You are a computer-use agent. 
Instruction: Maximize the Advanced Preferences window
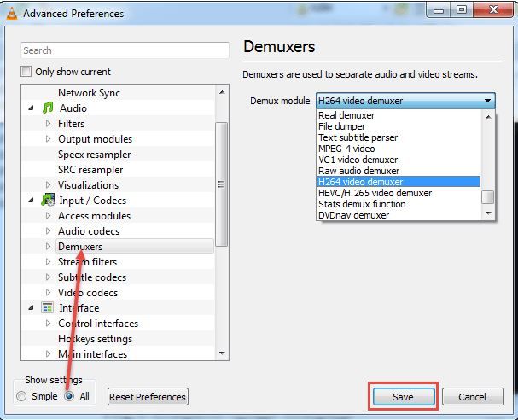[x=461, y=9]
